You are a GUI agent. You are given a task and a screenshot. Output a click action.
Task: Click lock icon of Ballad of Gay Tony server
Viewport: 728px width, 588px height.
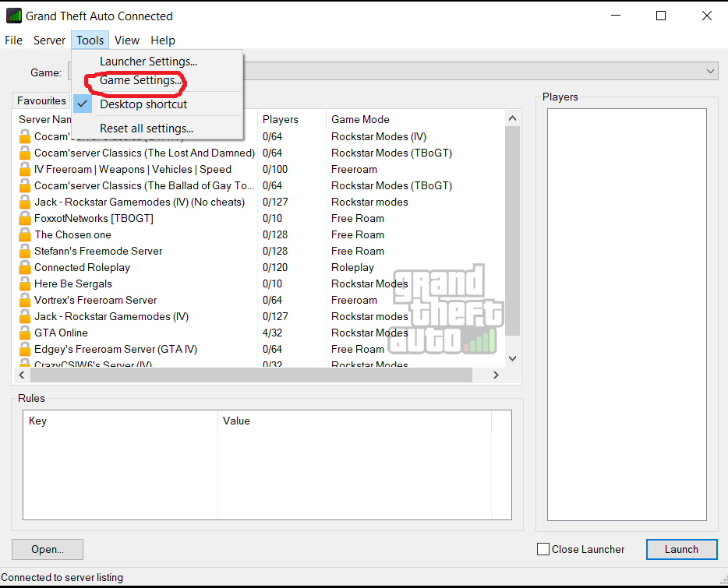click(25, 185)
